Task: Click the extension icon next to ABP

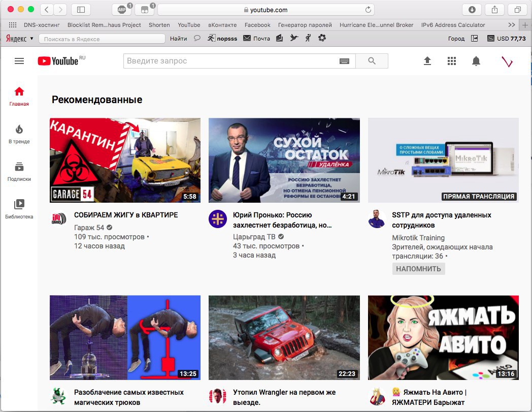Action: 145,10
